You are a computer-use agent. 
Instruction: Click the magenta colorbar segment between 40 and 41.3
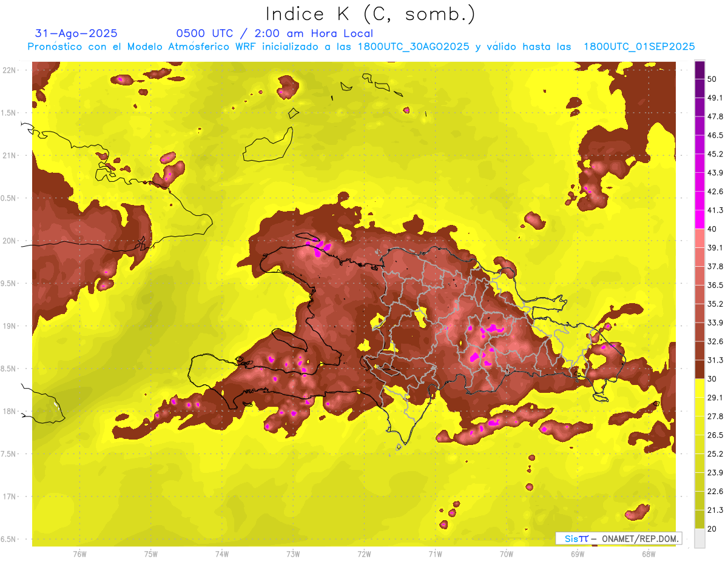[699, 219]
